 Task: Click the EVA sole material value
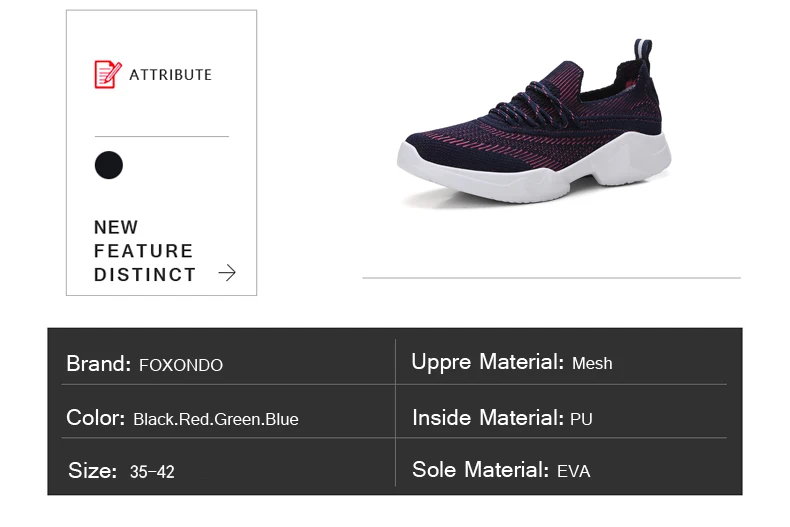click(x=573, y=471)
